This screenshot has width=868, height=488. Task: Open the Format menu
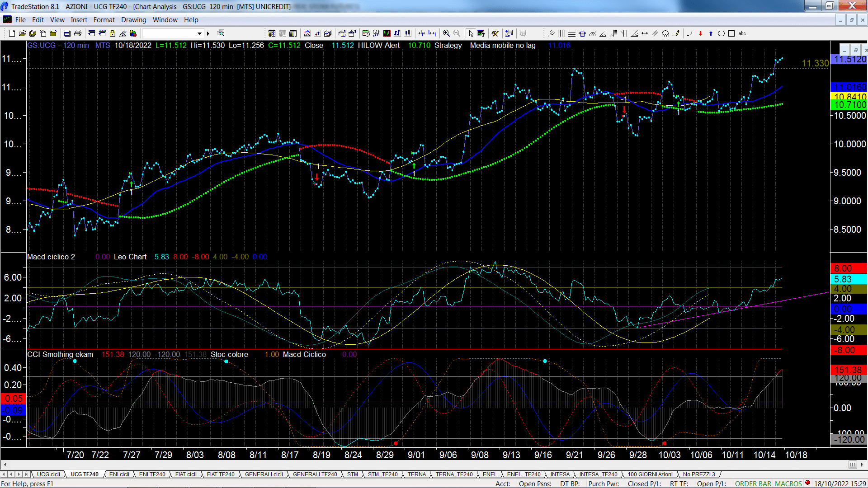(x=104, y=20)
